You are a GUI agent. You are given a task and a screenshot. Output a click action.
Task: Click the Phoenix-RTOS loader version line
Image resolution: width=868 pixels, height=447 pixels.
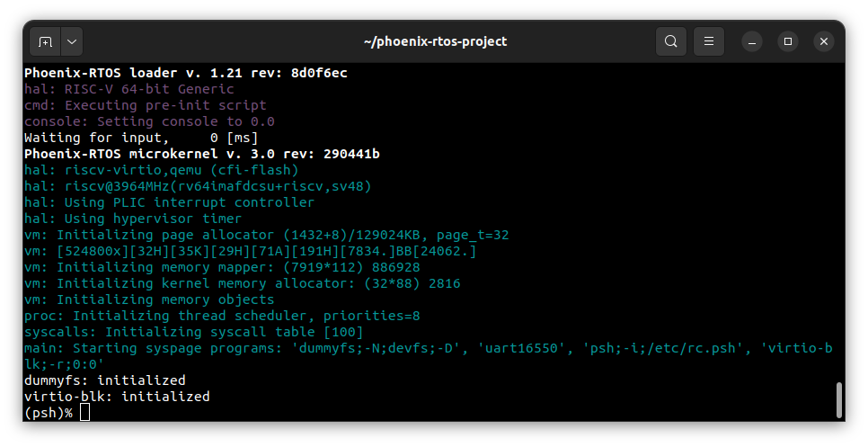(185, 73)
